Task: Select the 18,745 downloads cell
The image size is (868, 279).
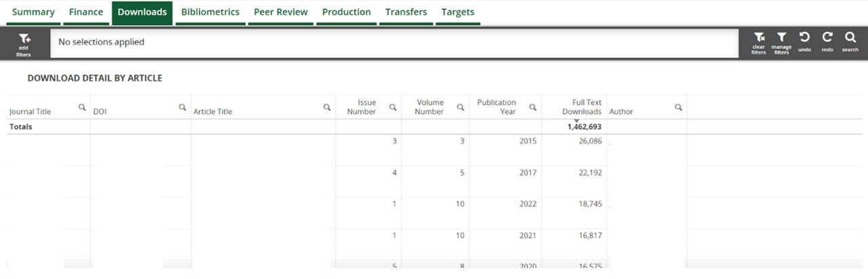Action: (x=590, y=204)
